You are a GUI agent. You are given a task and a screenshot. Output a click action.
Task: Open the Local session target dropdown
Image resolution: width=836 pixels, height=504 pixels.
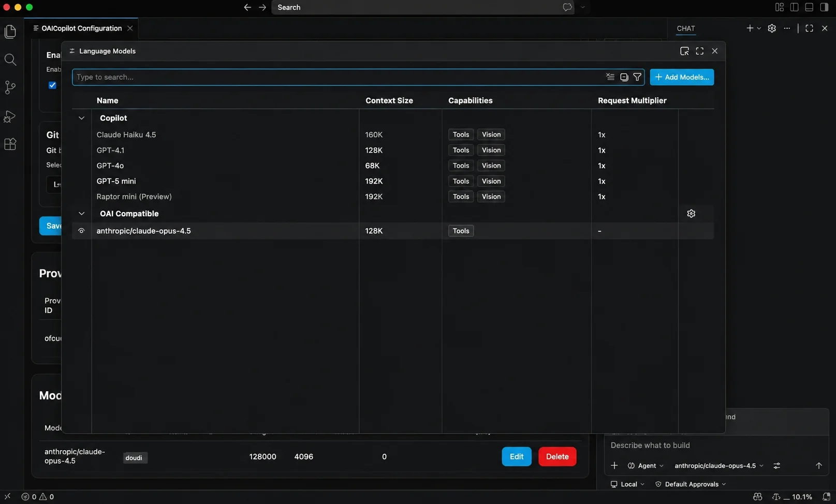point(627,484)
